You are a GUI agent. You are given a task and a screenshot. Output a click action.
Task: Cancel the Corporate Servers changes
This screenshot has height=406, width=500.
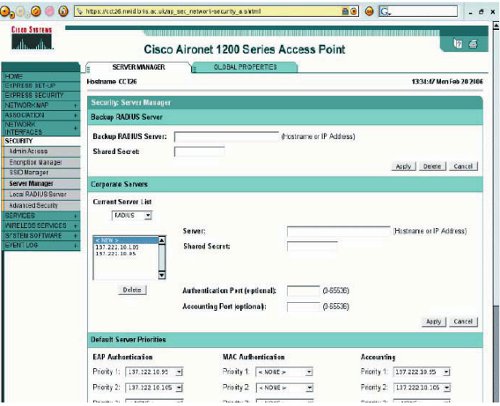pos(463,322)
